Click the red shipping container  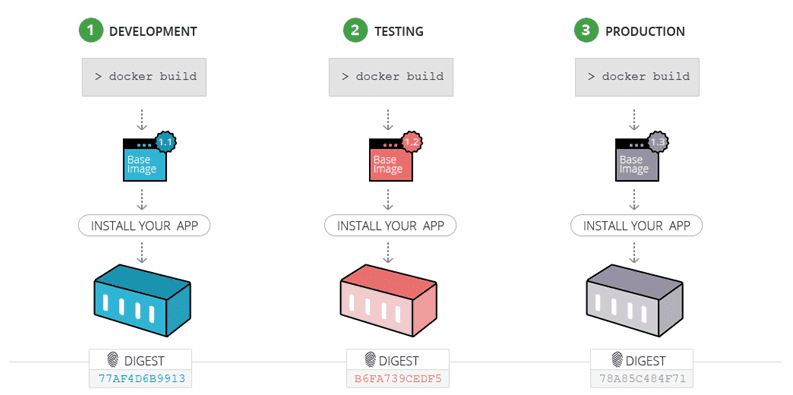click(x=388, y=300)
